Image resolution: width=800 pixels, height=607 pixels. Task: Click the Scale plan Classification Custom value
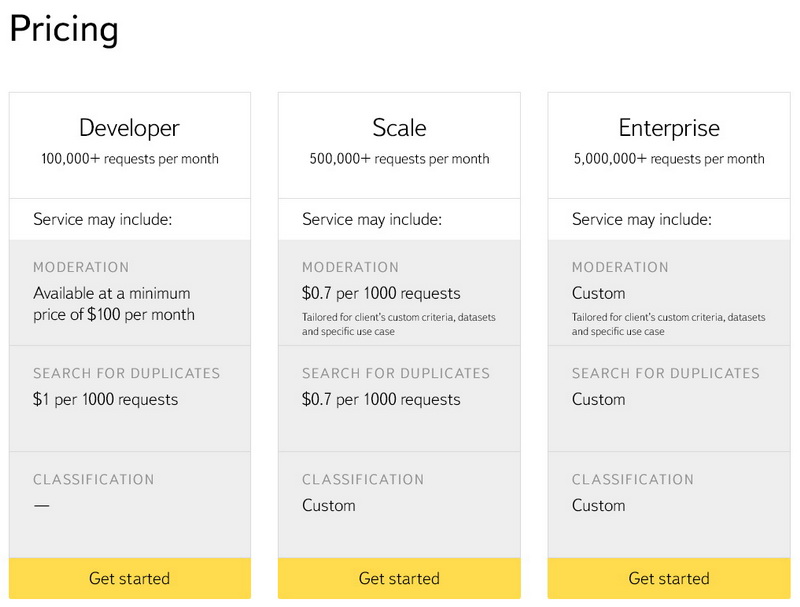328,506
